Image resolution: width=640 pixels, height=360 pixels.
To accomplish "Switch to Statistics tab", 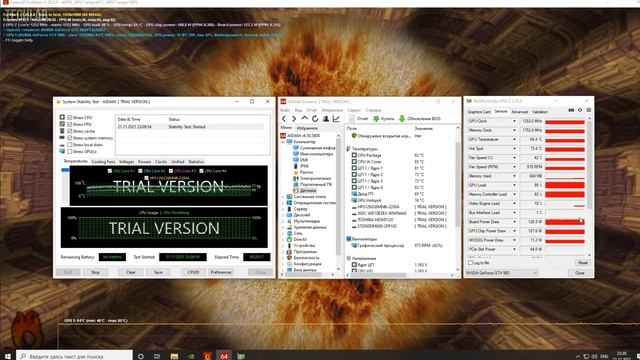I will click(x=196, y=162).
